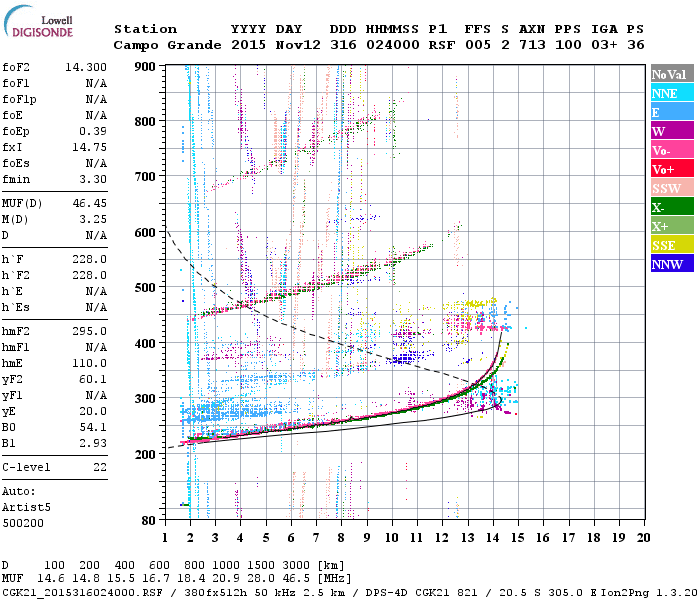
Task: Select the W purple legend swatch
Action: pyautogui.click(x=672, y=131)
